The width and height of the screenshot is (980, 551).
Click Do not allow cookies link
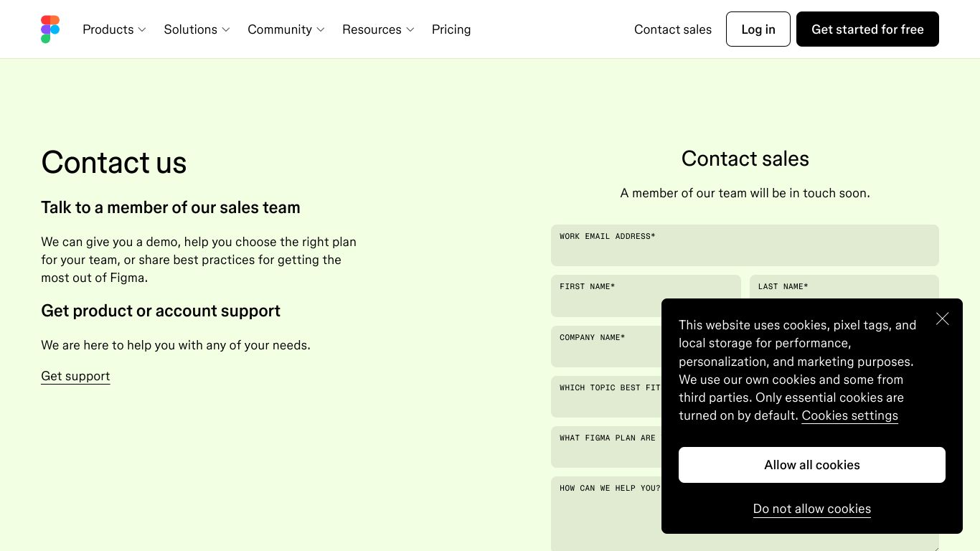[x=812, y=509]
